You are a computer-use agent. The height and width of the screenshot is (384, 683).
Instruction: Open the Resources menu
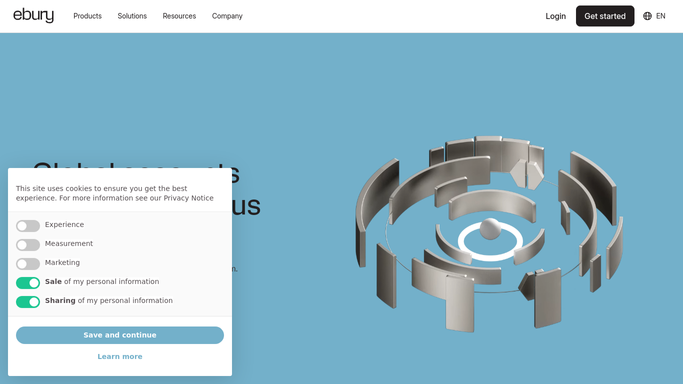click(x=179, y=16)
